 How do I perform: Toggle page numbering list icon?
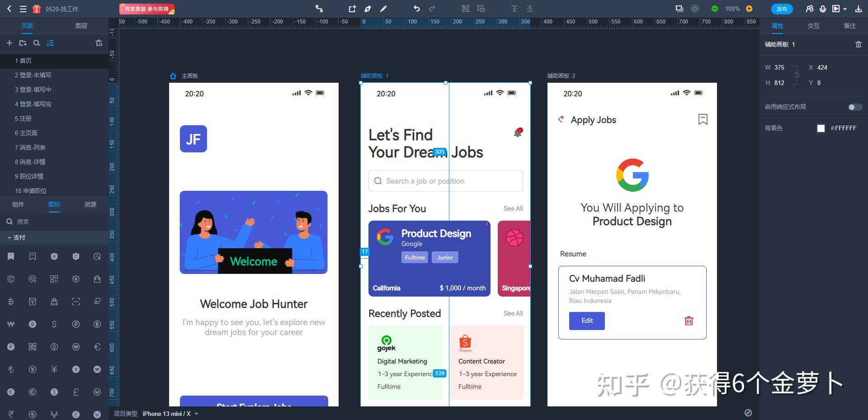pyautogui.click(x=50, y=43)
